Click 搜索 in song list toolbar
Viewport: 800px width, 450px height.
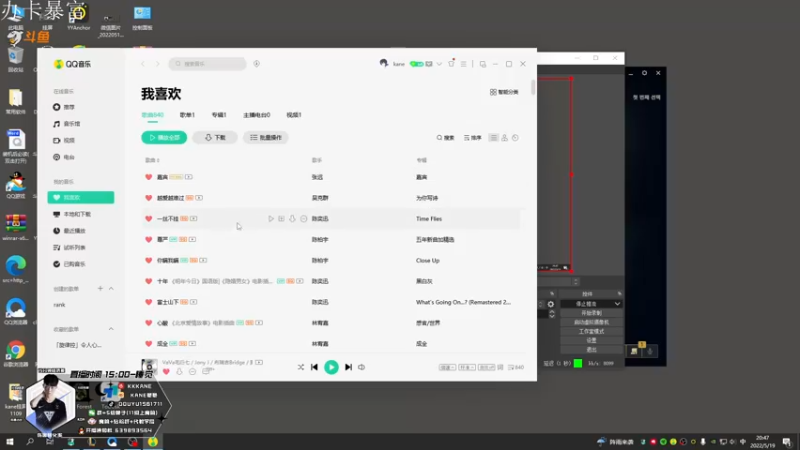pyautogui.click(x=445, y=138)
